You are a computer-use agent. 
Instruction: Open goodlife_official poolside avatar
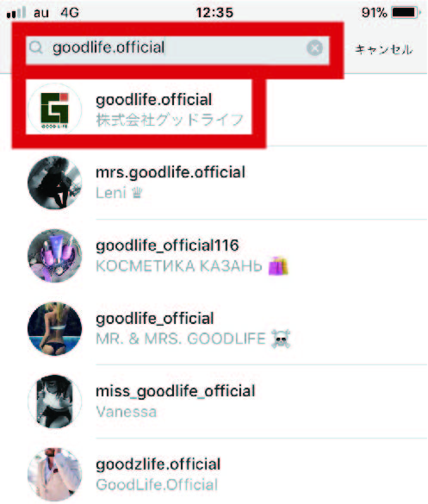pos(54,328)
